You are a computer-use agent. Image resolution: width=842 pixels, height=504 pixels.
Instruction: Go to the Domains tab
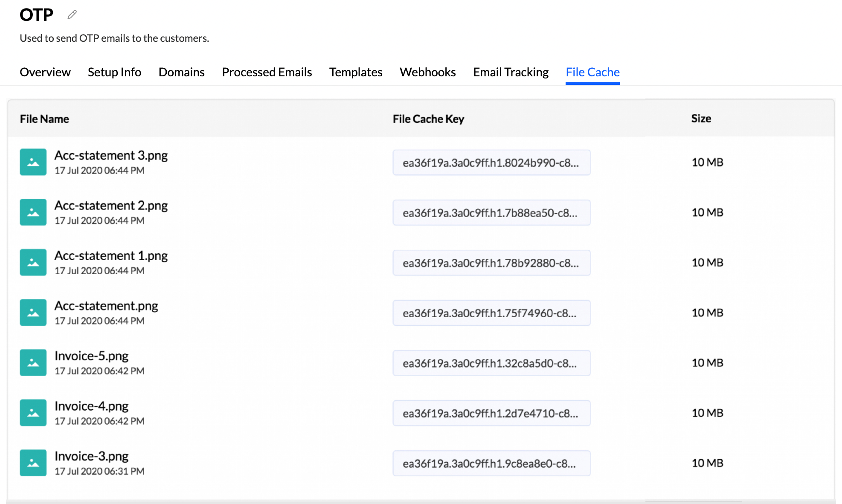182,72
